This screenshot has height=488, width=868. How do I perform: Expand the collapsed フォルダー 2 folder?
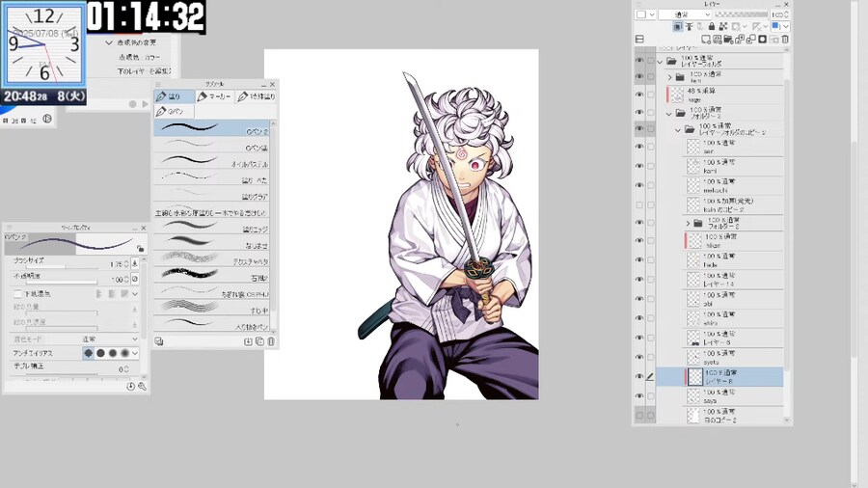pos(688,223)
